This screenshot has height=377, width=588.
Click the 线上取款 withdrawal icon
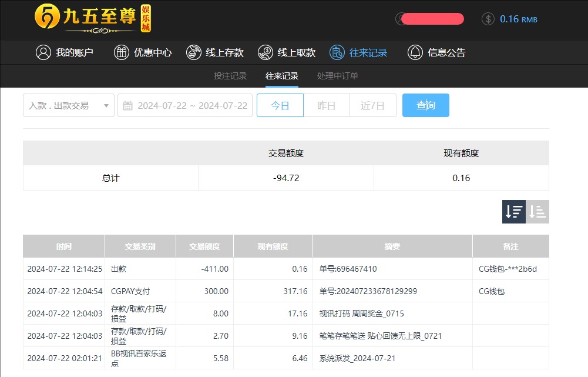(265, 52)
